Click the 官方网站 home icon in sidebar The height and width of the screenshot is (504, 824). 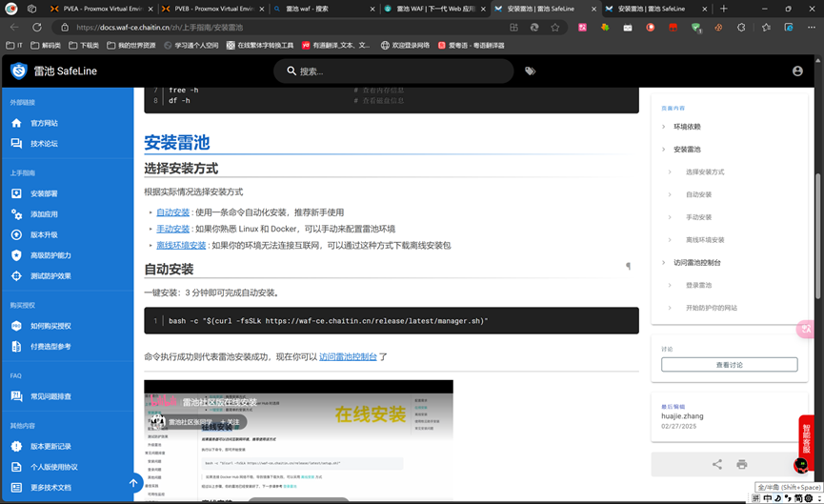(16, 123)
